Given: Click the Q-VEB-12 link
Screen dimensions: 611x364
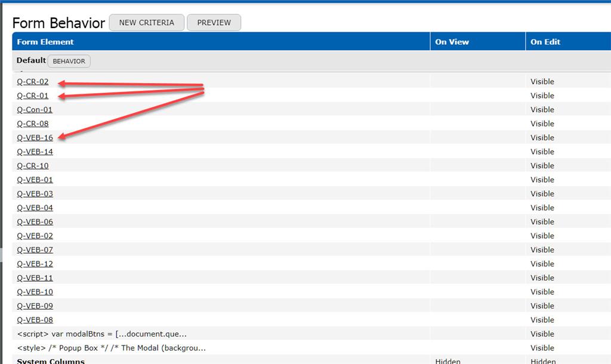Looking at the screenshot, I should click(x=35, y=264).
